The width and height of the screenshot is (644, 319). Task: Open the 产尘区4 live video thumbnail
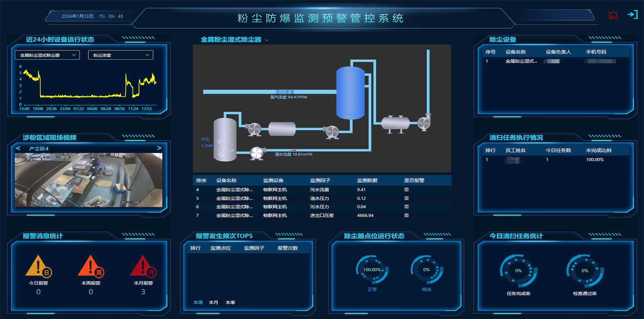point(88,180)
